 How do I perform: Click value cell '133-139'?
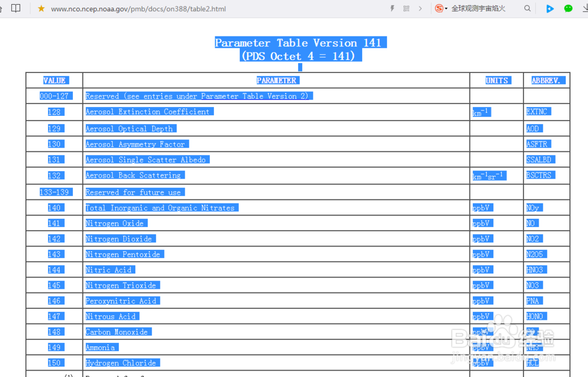point(54,192)
